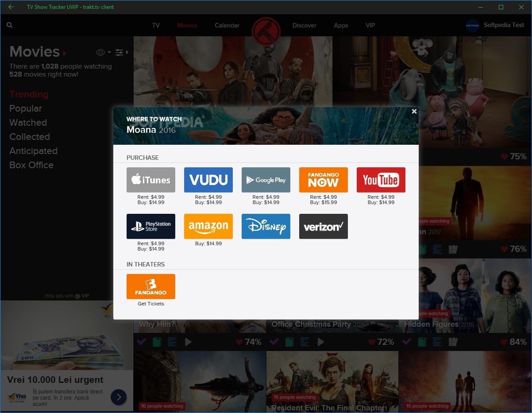Switch to the Calendar tab

[227, 25]
